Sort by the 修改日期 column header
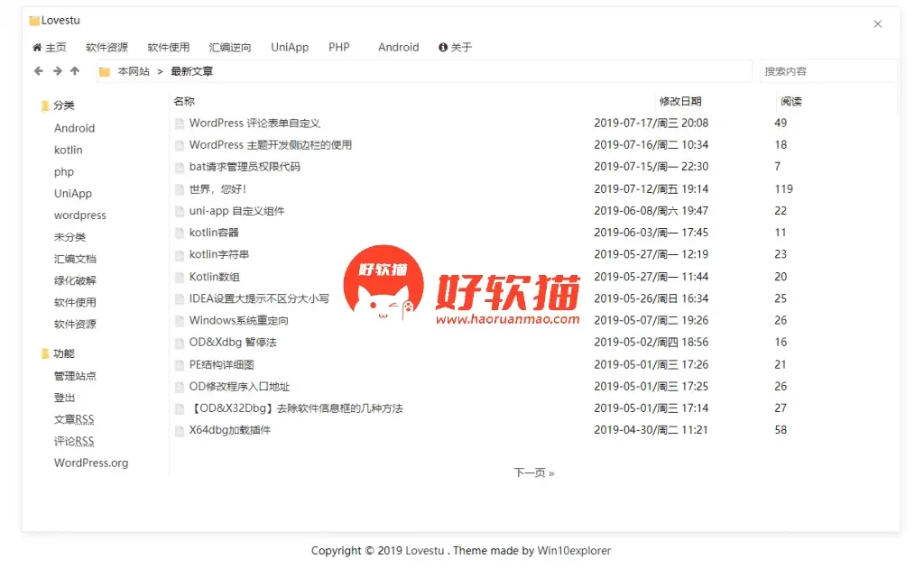 pos(680,102)
